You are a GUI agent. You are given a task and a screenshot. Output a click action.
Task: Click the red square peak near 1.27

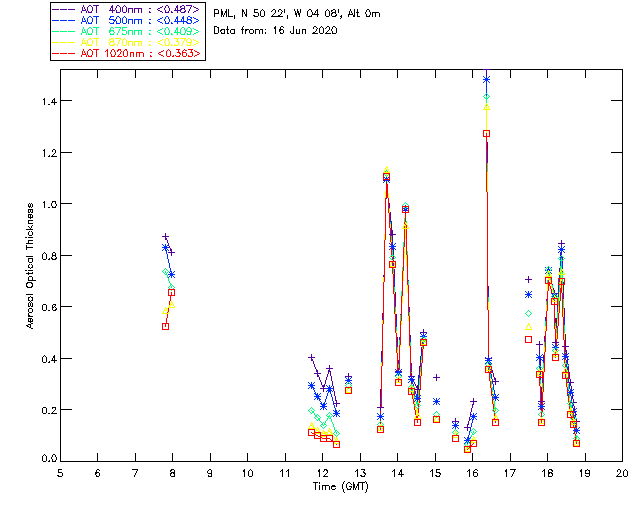(x=486, y=133)
